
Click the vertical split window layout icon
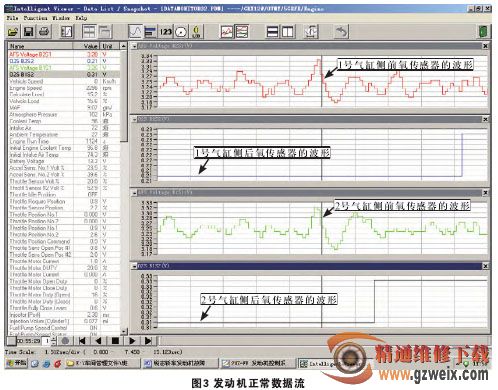point(287,32)
